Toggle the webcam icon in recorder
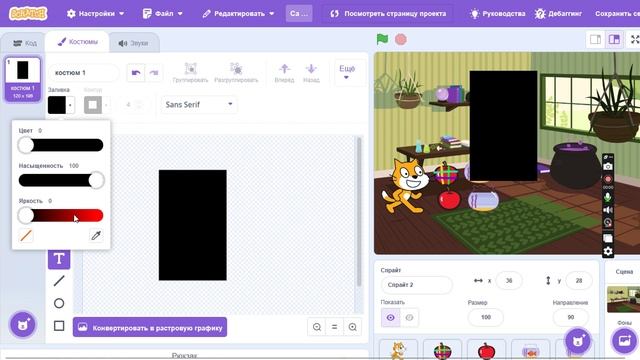Viewport: 640px width, 360px height. click(608, 222)
